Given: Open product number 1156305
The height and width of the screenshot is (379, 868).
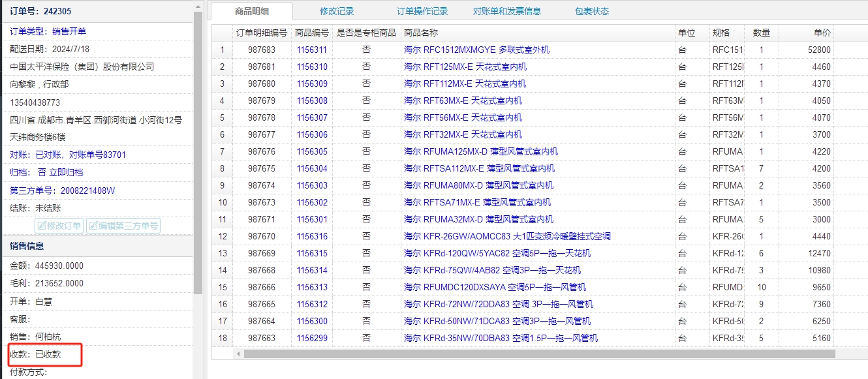Looking at the screenshot, I should (312, 151).
